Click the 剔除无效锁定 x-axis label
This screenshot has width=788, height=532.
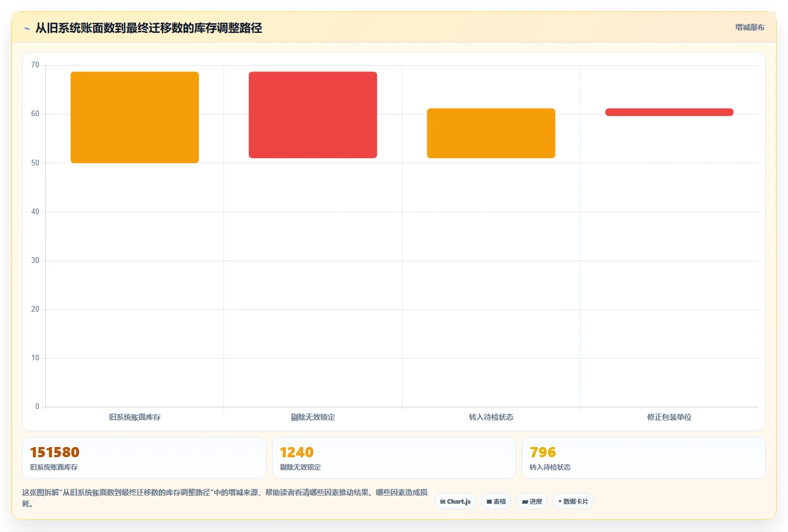pyautogui.click(x=313, y=417)
